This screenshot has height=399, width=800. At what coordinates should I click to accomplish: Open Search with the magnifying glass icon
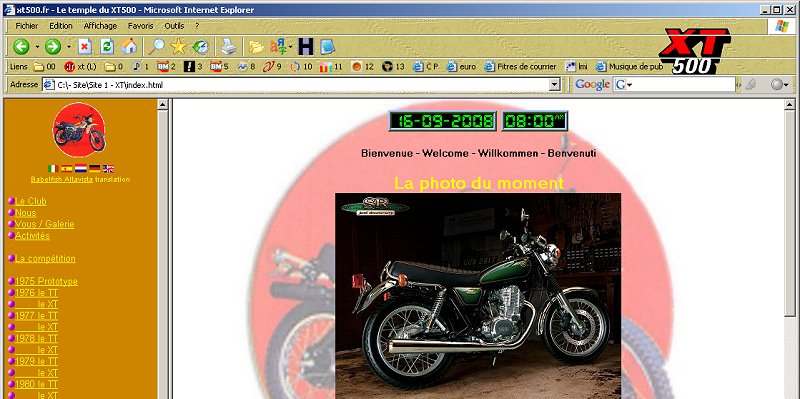(156, 47)
